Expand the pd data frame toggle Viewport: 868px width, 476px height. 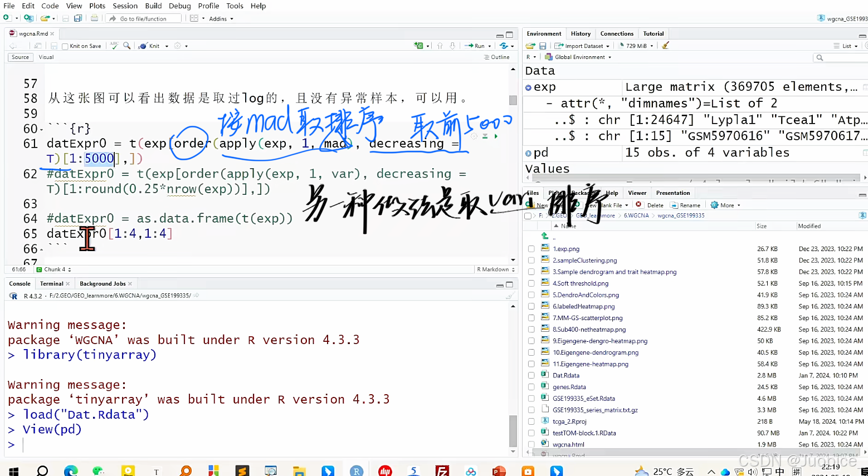[x=528, y=153]
